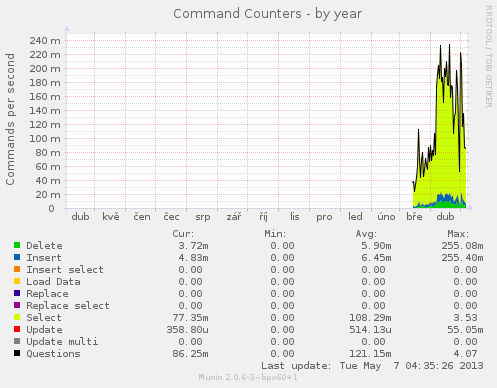Click the 'Load Data' legend label
This screenshot has height=388, width=497.
[x=53, y=282]
